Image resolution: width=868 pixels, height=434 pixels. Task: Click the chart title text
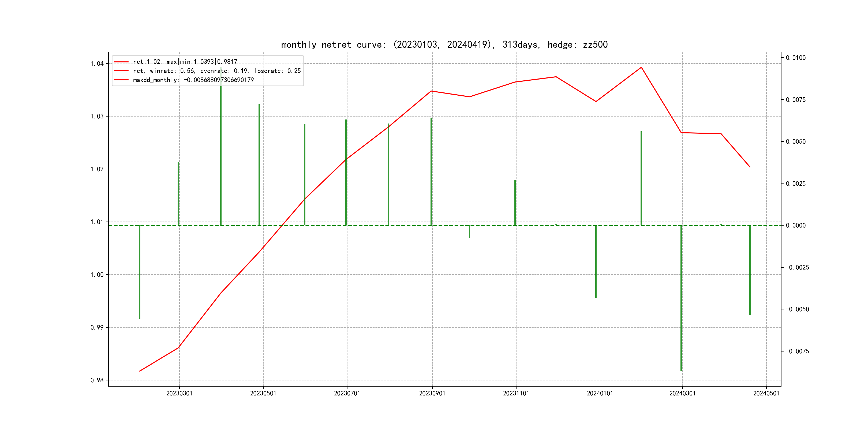click(x=444, y=44)
